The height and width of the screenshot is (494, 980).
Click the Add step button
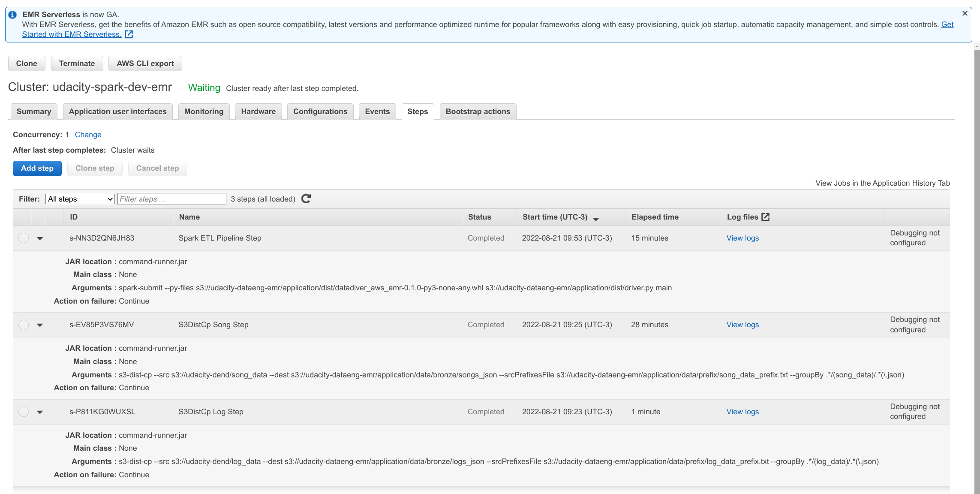pyautogui.click(x=37, y=168)
